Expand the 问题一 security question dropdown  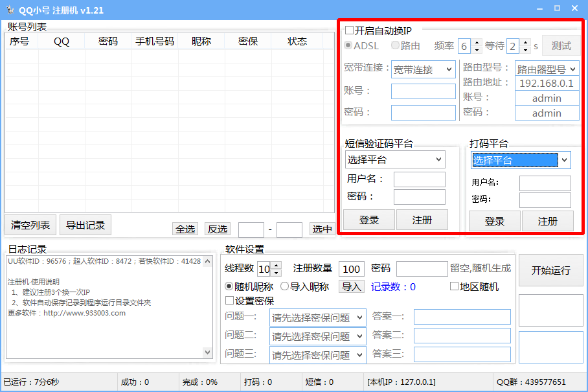pos(317,317)
